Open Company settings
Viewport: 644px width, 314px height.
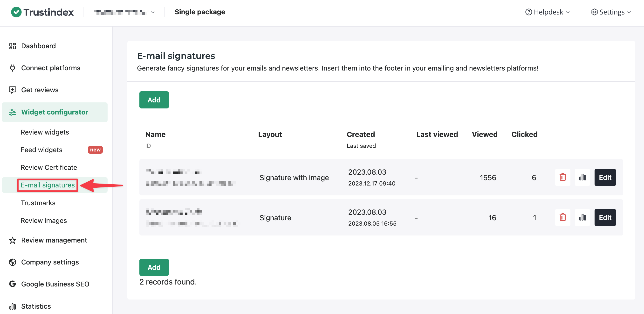(x=50, y=262)
